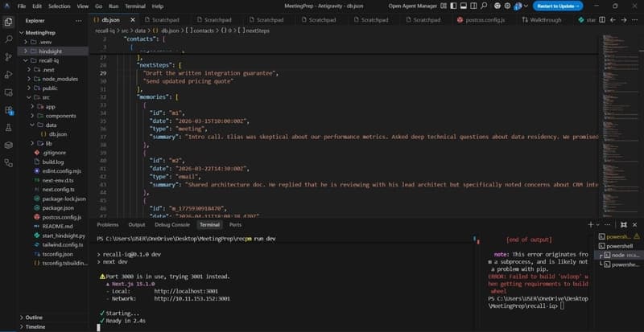Close the terminal panel
Viewport: 644px width, 332px height.
click(634, 224)
